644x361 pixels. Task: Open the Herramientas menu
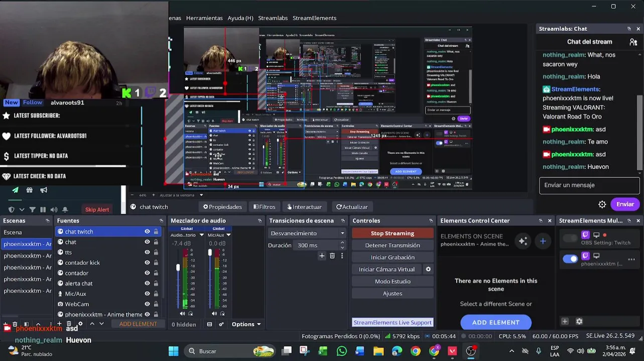(204, 18)
